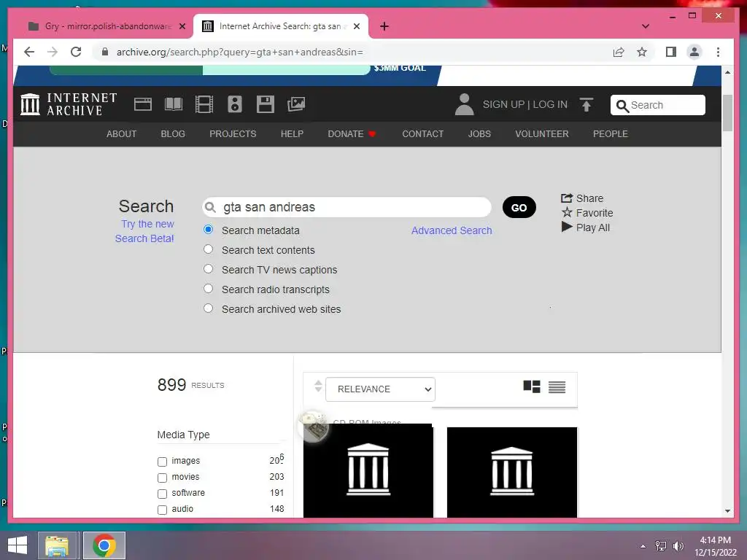Click the Upload arrow icon

587,104
